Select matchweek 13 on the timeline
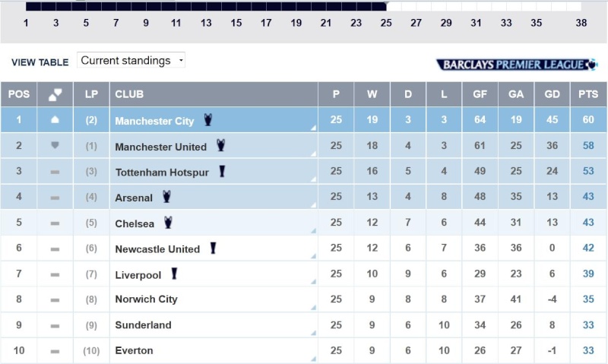 point(206,23)
